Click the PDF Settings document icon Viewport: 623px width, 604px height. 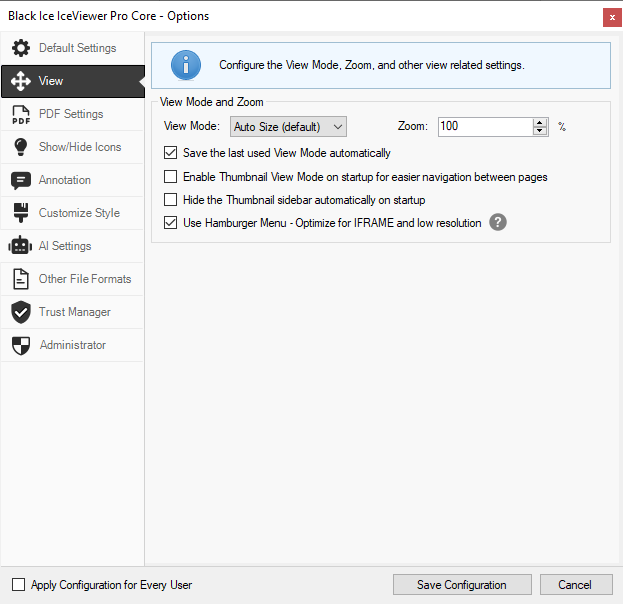21,114
